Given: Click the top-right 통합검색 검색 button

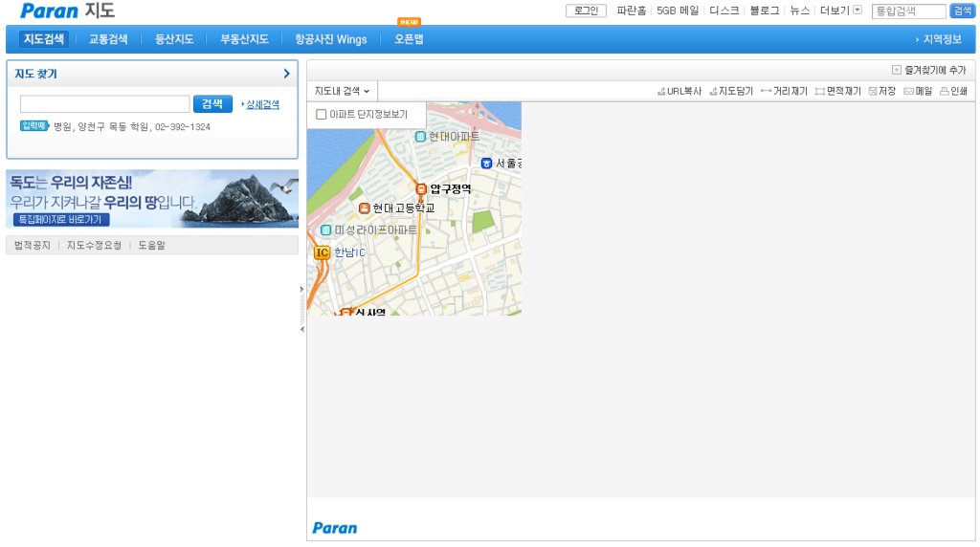Looking at the screenshot, I should [962, 11].
